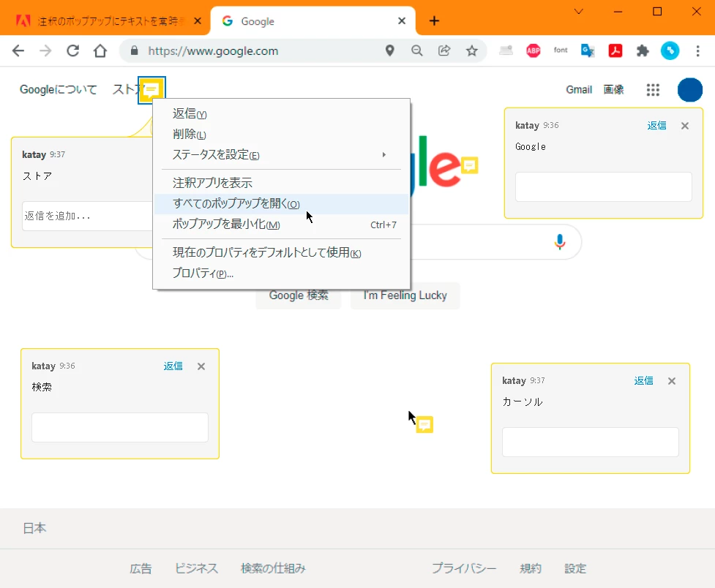Open the tab search chevron in title bar
This screenshot has width=715, height=588.
(579, 12)
